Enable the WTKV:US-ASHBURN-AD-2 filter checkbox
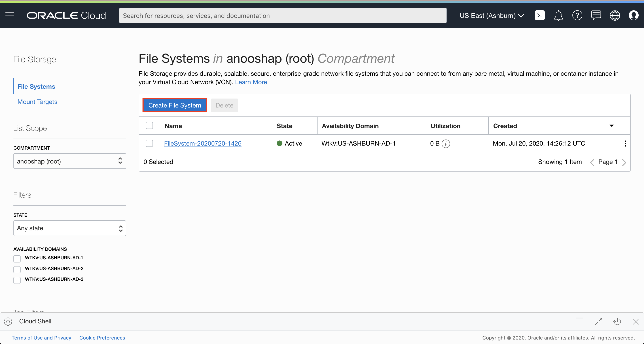The width and height of the screenshot is (644, 344). pos(17,269)
